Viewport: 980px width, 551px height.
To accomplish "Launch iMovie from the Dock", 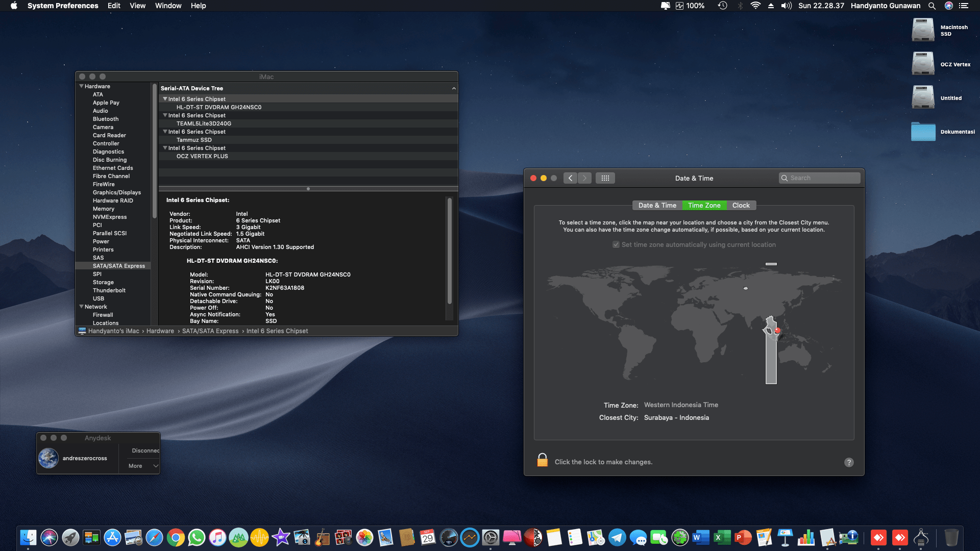I will (x=281, y=538).
